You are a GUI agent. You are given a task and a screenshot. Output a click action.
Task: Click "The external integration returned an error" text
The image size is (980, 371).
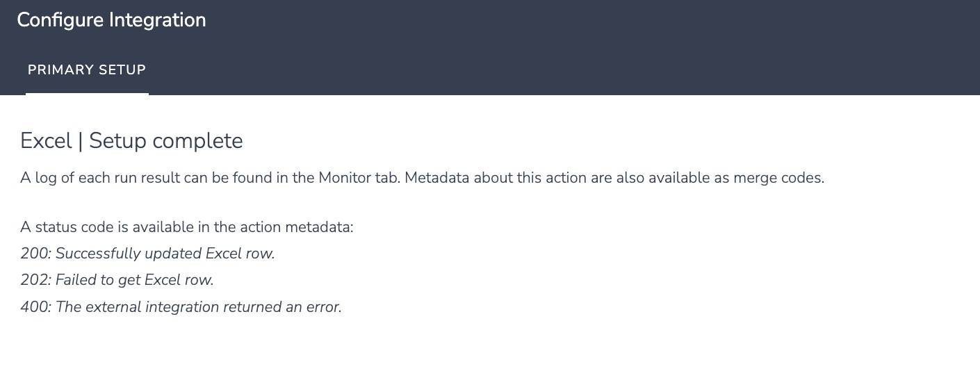(198, 306)
